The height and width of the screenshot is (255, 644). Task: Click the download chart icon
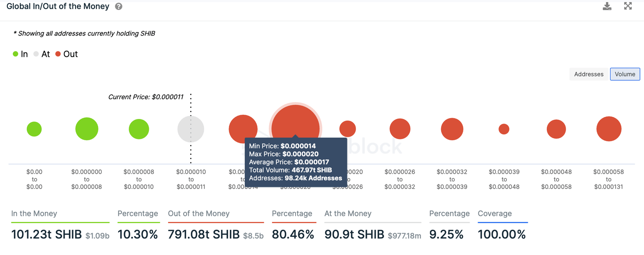(x=607, y=6)
